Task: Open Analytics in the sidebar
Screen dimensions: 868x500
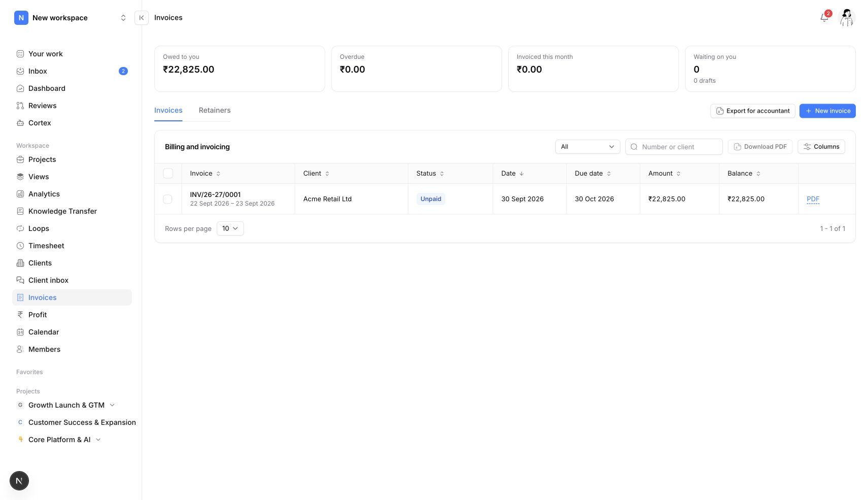Action: [x=72, y=194]
